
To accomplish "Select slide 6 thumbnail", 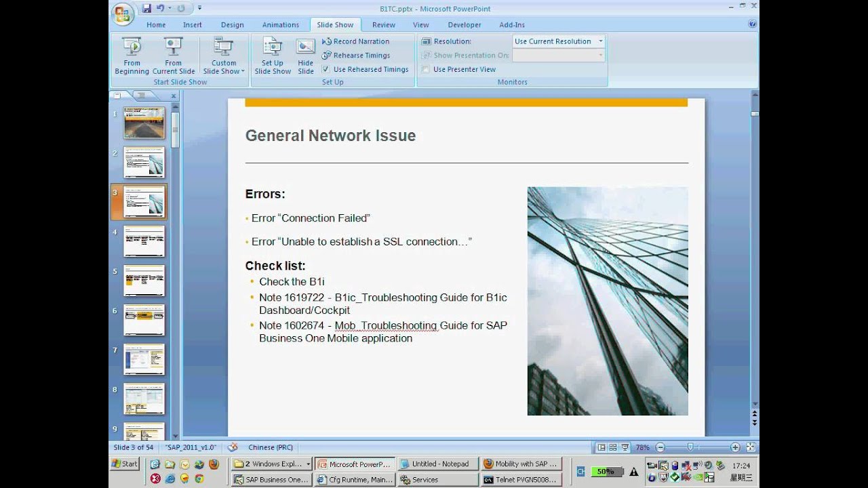I will coord(144,319).
